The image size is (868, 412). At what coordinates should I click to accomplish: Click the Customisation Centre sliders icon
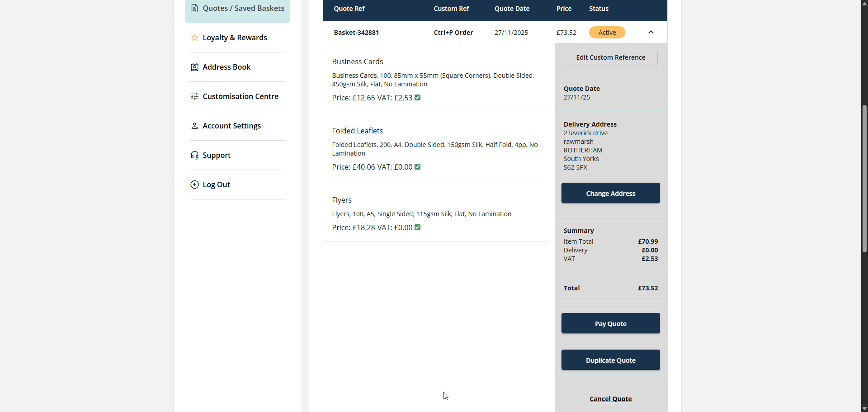[194, 96]
